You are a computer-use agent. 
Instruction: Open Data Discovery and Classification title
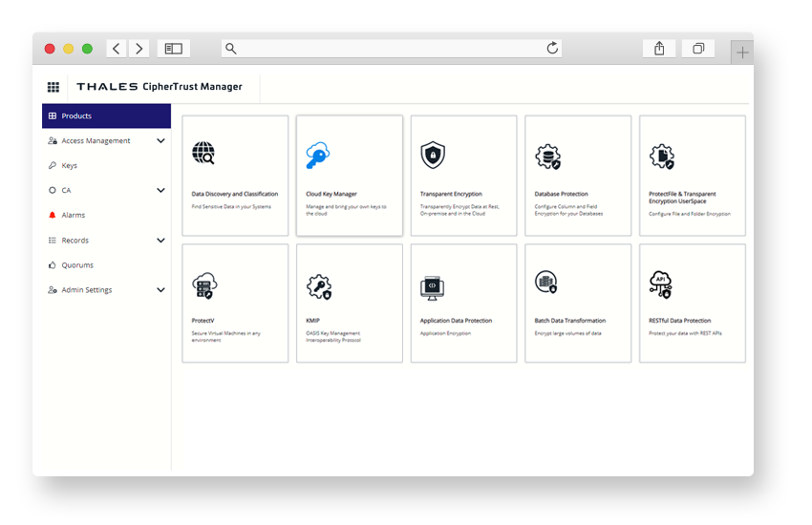pos(235,194)
